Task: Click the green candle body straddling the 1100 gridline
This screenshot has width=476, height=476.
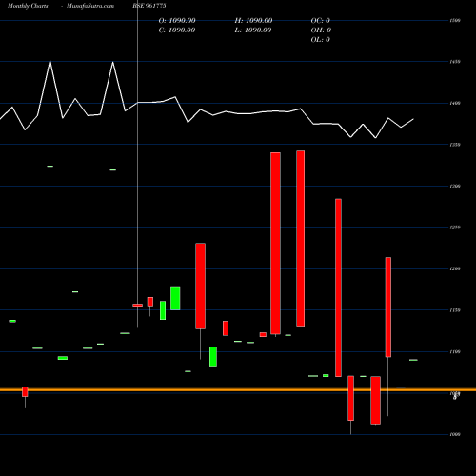Action: (x=213, y=356)
